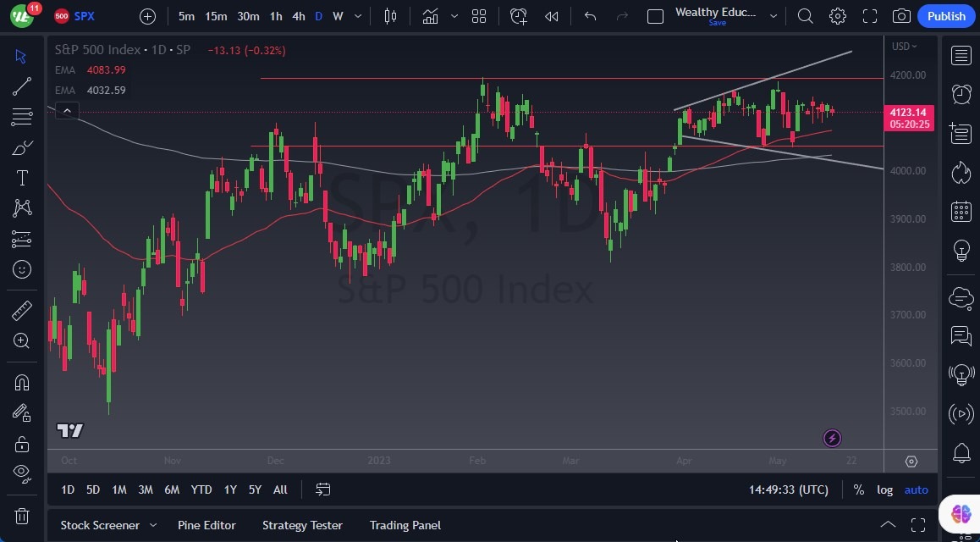
Task: Open the Stock Screener tab
Action: click(x=100, y=525)
